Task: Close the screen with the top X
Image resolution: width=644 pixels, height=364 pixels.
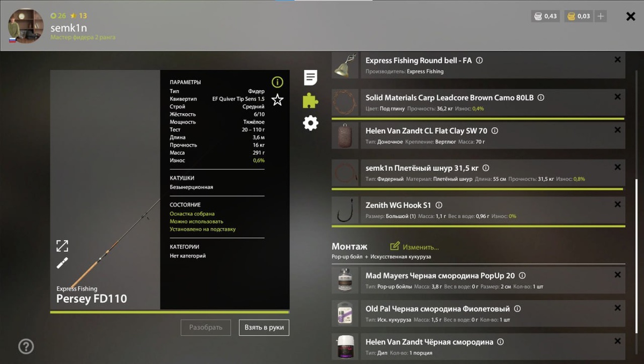Action: click(631, 17)
